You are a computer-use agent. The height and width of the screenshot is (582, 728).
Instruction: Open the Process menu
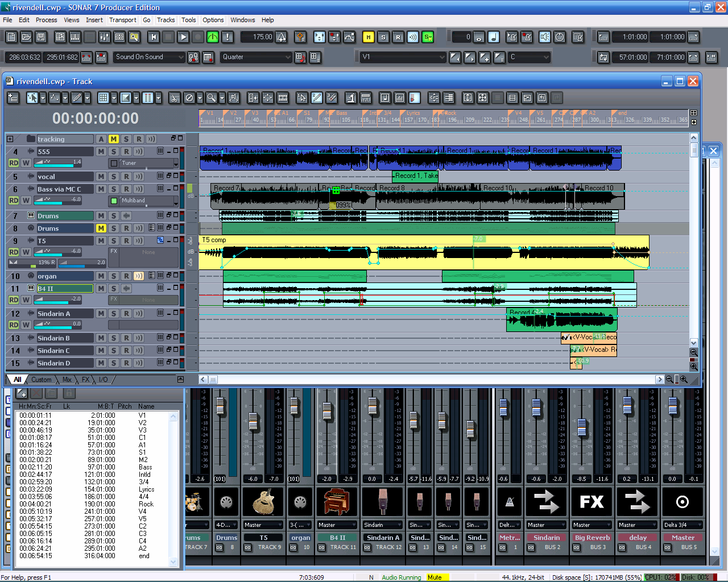[x=46, y=20]
